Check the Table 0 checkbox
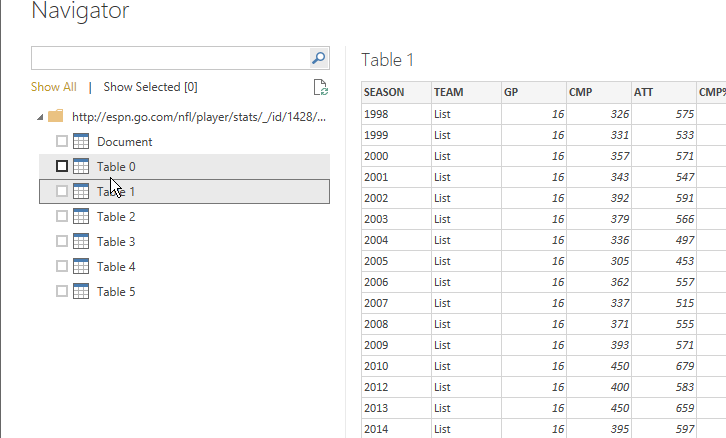 pyautogui.click(x=62, y=167)
